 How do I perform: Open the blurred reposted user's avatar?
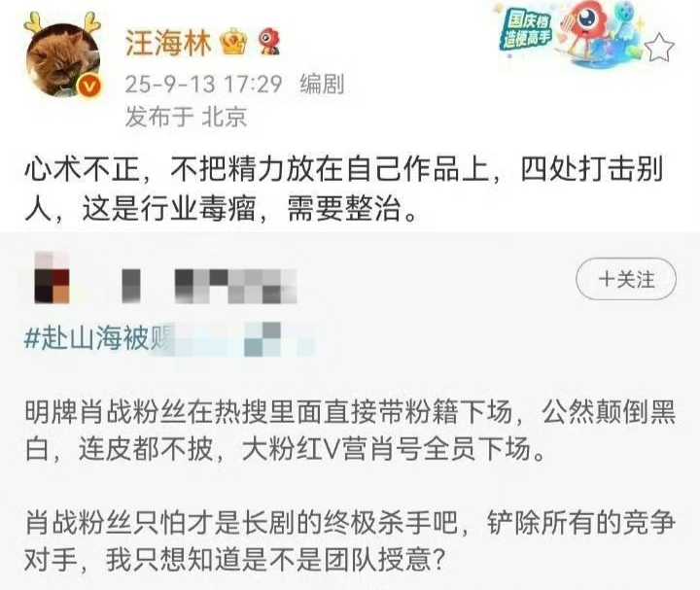(x=52, y=278)
